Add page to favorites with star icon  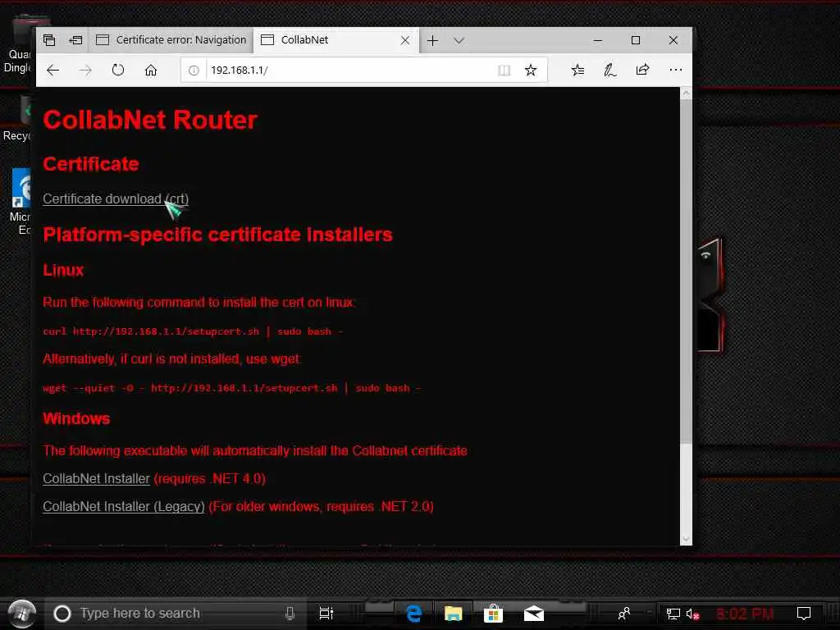point(531,71)
